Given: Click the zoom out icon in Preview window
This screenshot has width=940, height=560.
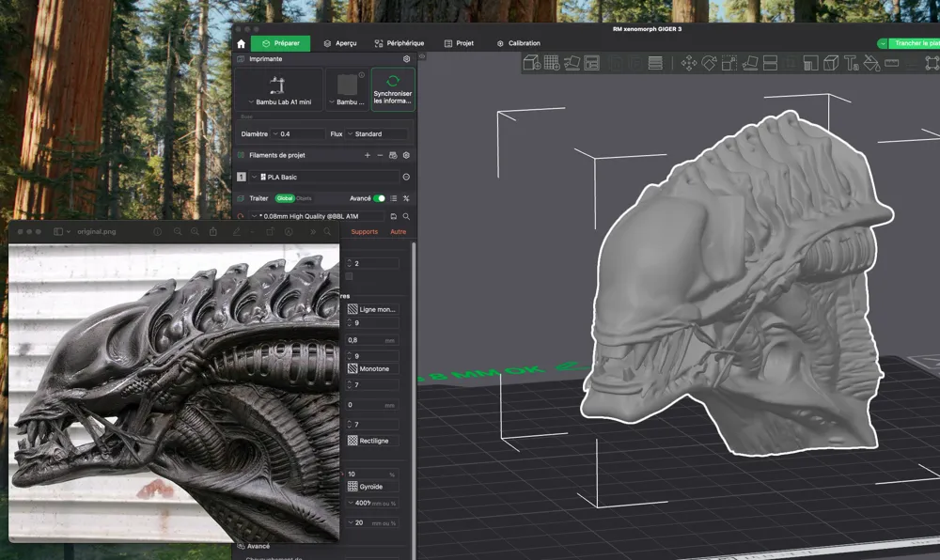Looking at the screenshot, I should [x=178, y=231].
